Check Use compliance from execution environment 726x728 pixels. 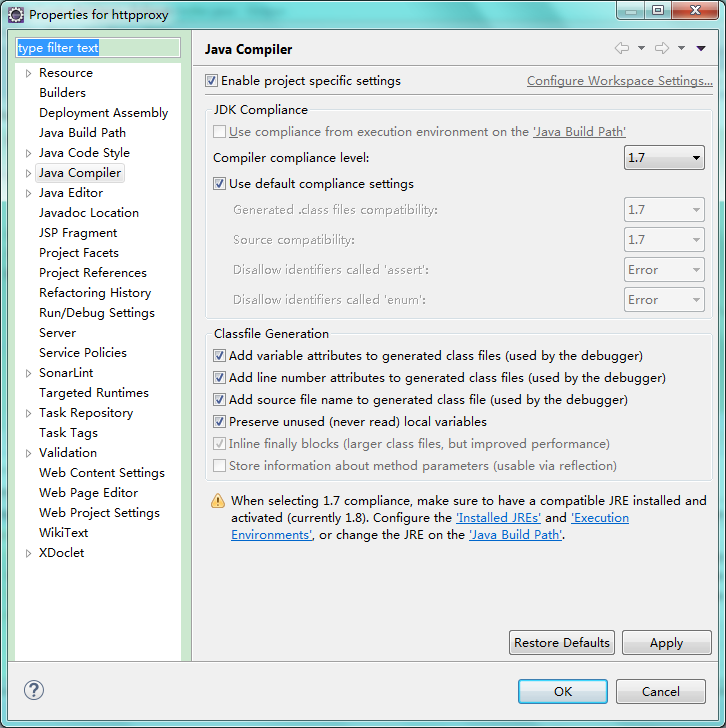click(x=219, y=131)
